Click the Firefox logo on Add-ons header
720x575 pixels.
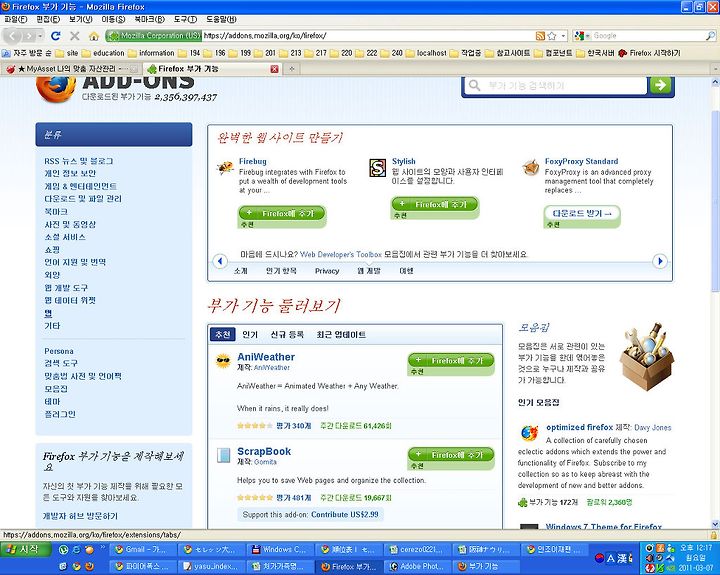tap(56, 89)
